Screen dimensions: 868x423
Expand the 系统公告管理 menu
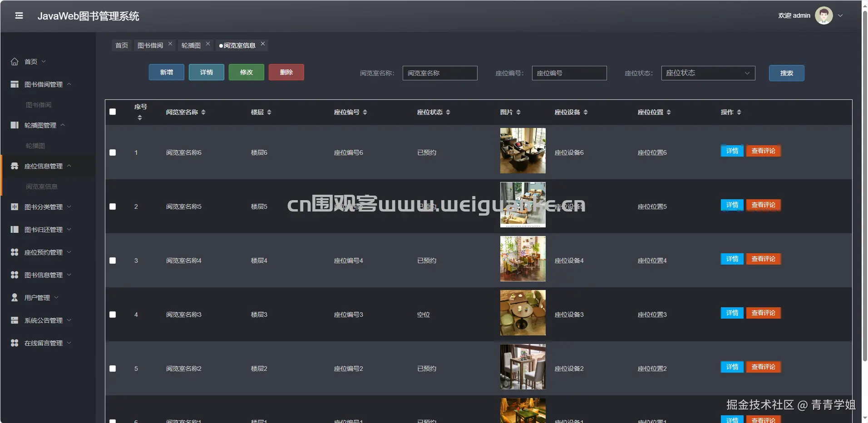coord(69,320)
